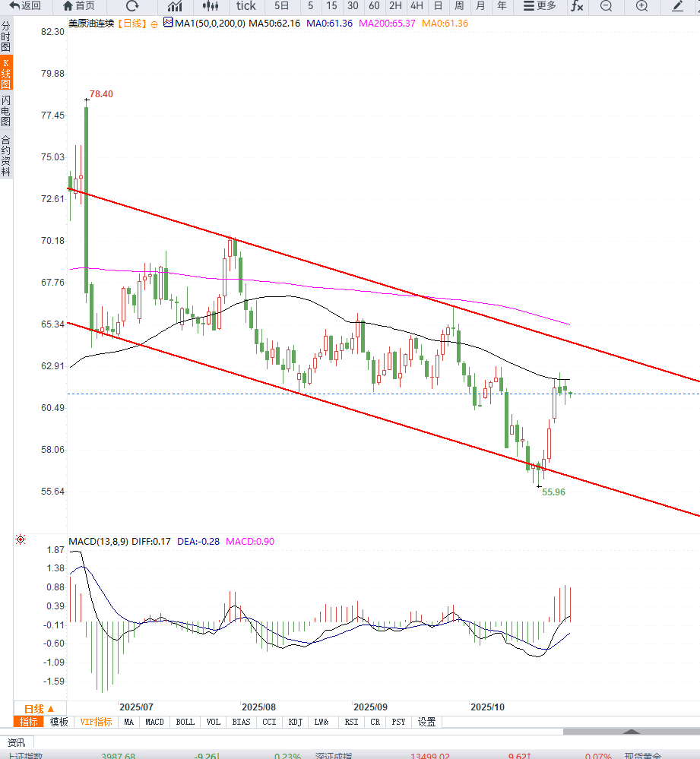Go back using the 返回 button

coord(25,6)
